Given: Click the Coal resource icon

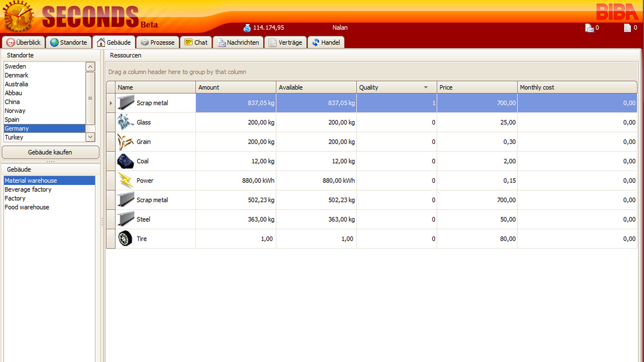Looking at the screenshot, I should click(125, 161).
